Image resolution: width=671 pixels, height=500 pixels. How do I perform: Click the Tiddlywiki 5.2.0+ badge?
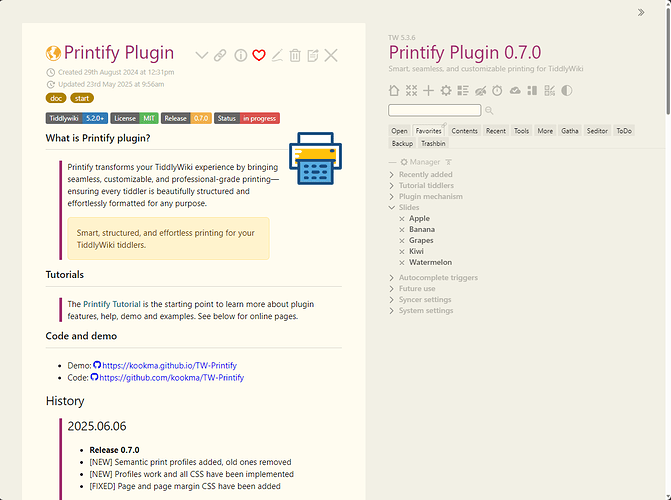pos(77,118)
